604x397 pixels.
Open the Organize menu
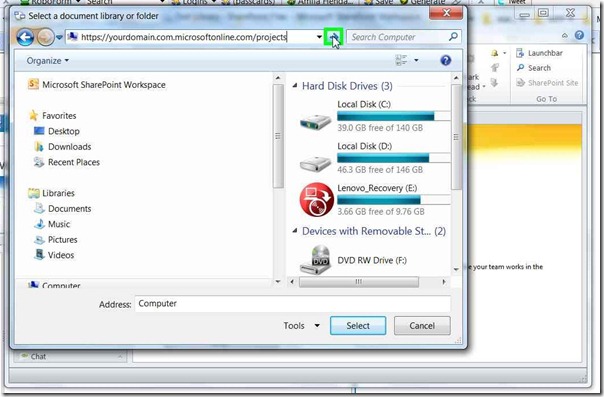coord(47,61)
